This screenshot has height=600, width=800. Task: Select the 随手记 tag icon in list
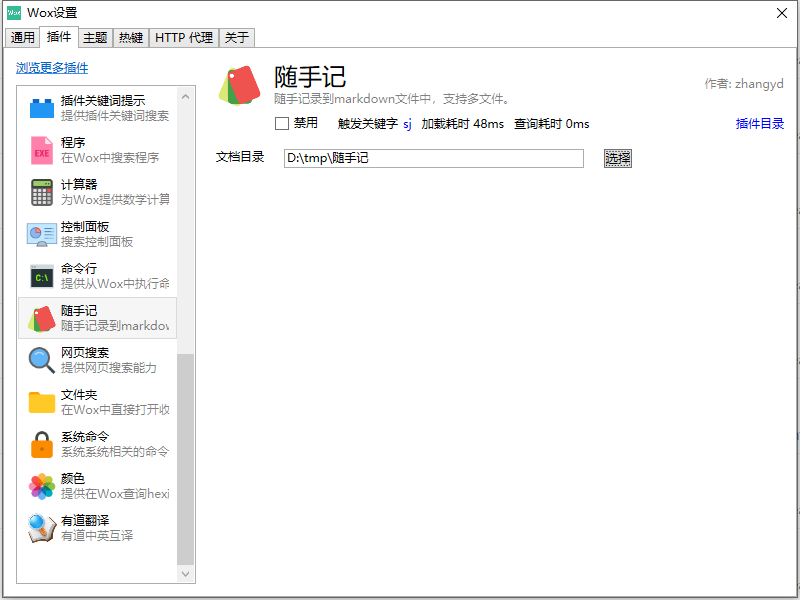pyautogui.click(x=42, y=318)
